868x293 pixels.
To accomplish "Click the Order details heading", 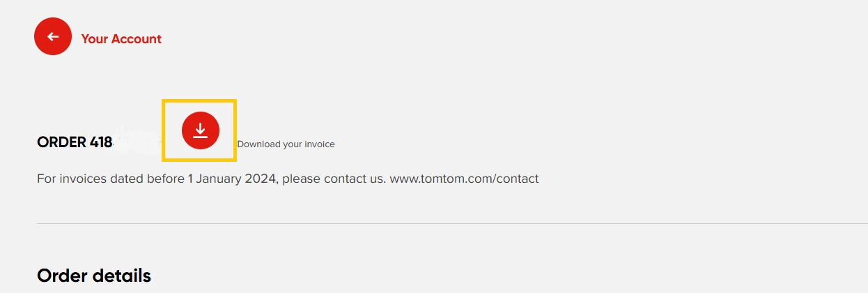I will coord(94,276).
